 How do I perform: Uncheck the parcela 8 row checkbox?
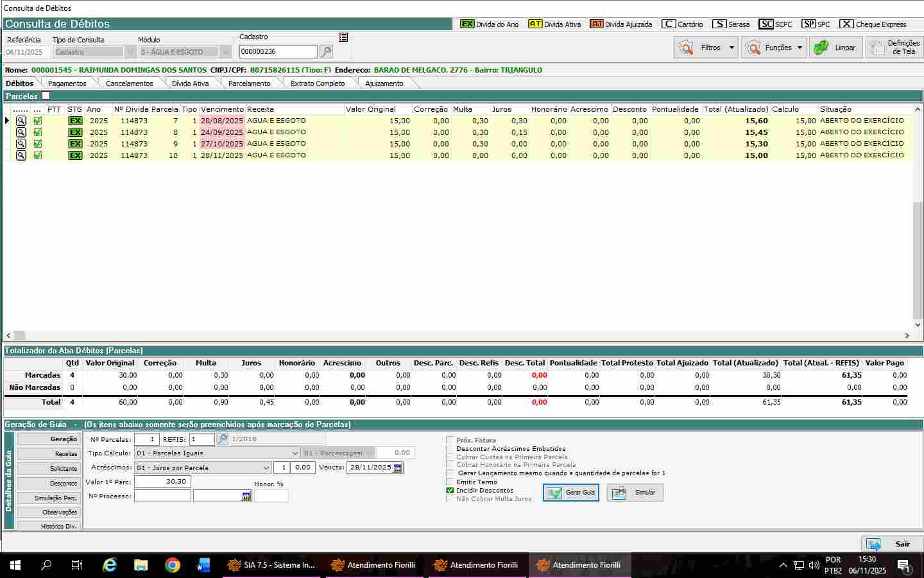point(38,132)
